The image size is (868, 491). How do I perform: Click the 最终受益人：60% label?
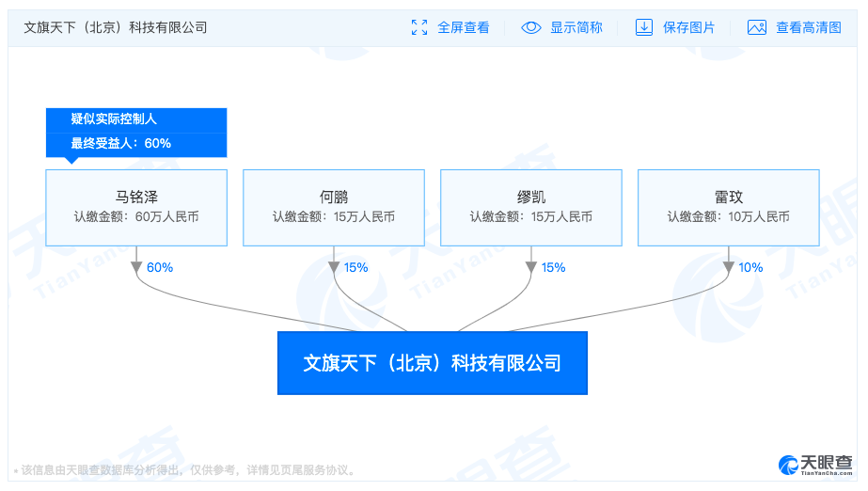120,143
